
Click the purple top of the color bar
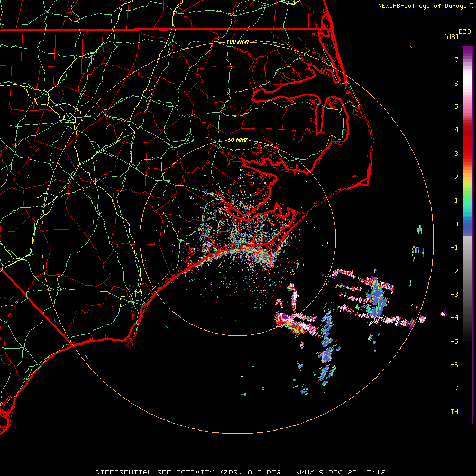(467, 52)
